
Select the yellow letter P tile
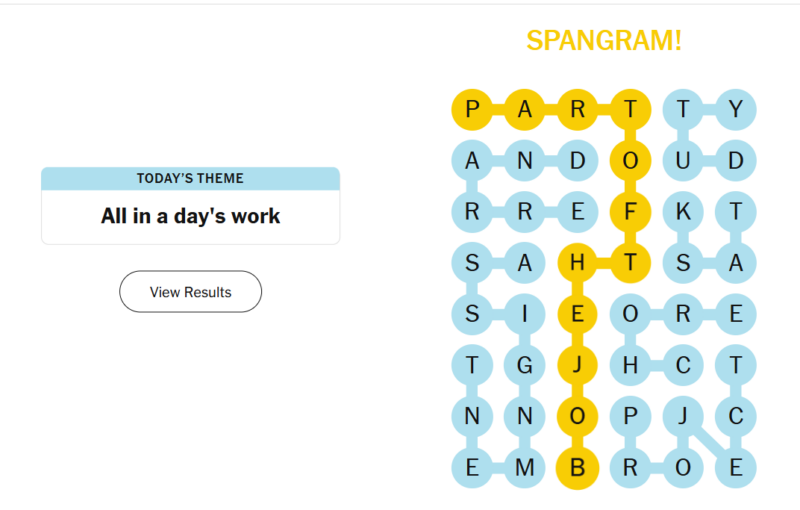coord(472,109)
